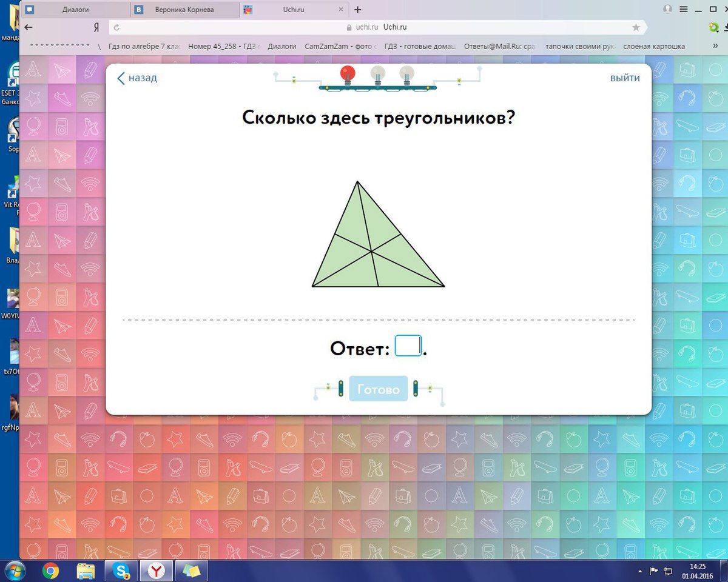Click the green extension icon by the address bar

click(x=715, y=27)
